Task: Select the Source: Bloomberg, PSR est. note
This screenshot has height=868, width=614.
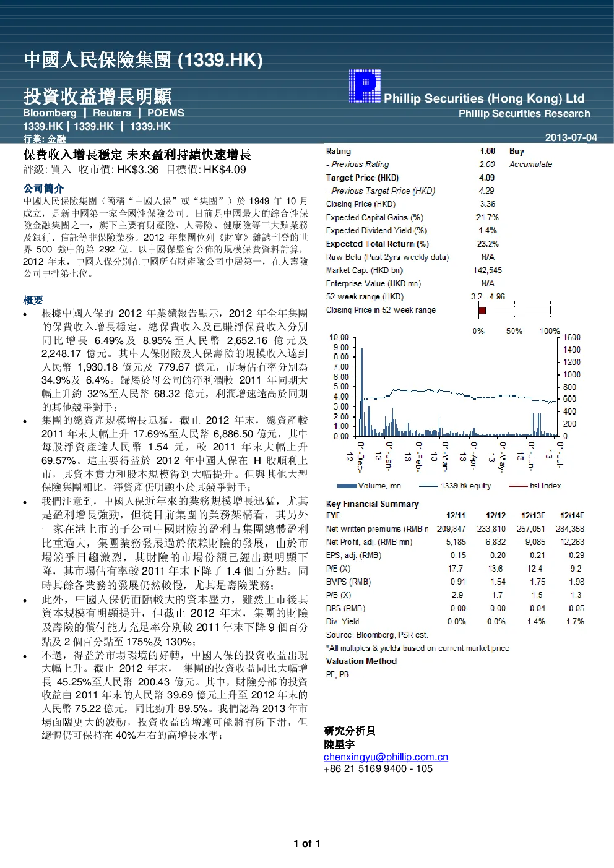Action: tap(377, 635)
